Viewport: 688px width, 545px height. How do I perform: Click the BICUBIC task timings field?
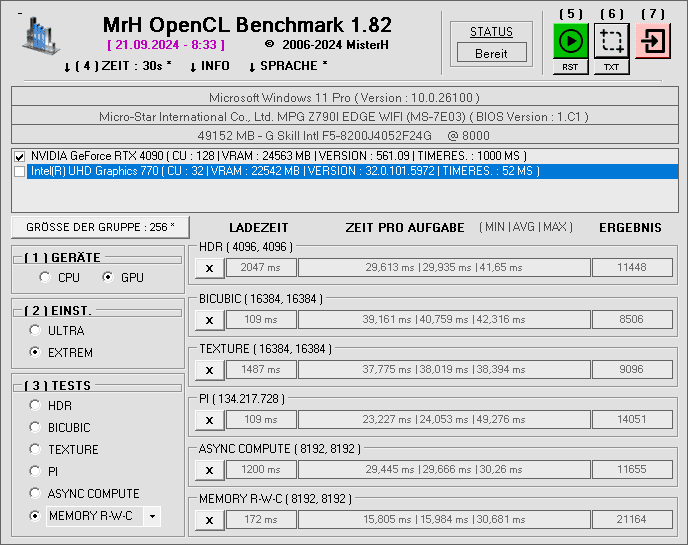(x=444, y=319)
